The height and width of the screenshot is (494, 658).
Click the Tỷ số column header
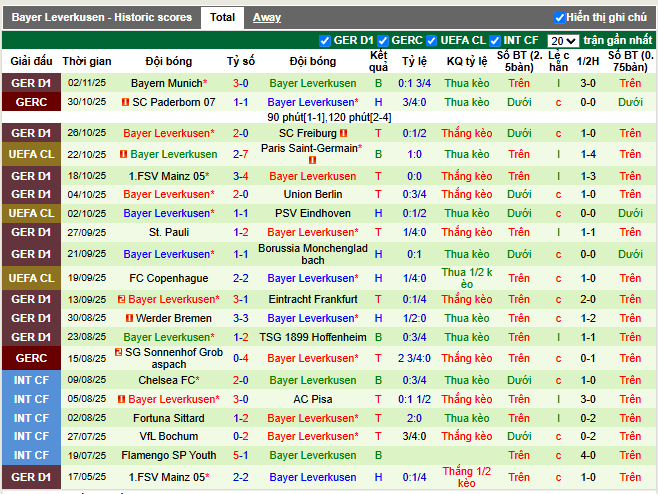coord(241,61)
